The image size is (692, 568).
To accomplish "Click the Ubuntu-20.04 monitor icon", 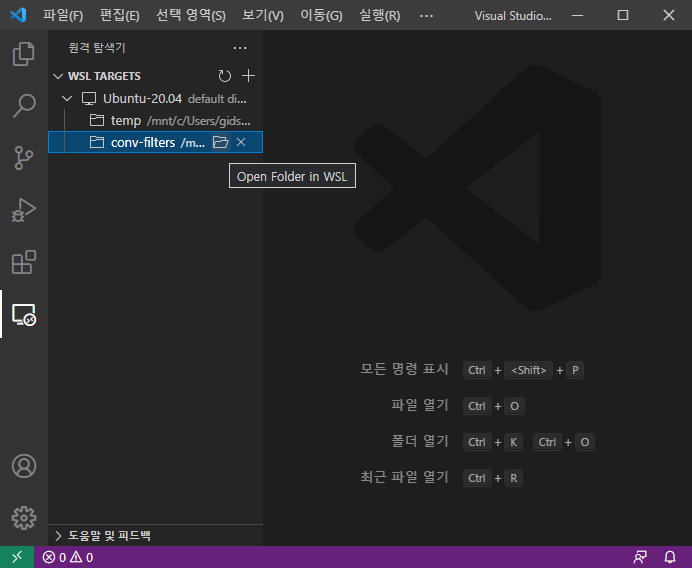I will coord(89,98).
